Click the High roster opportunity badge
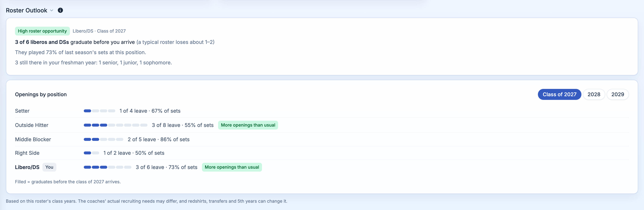This screenshot has height=210, width=644. (x=42, y=31)
